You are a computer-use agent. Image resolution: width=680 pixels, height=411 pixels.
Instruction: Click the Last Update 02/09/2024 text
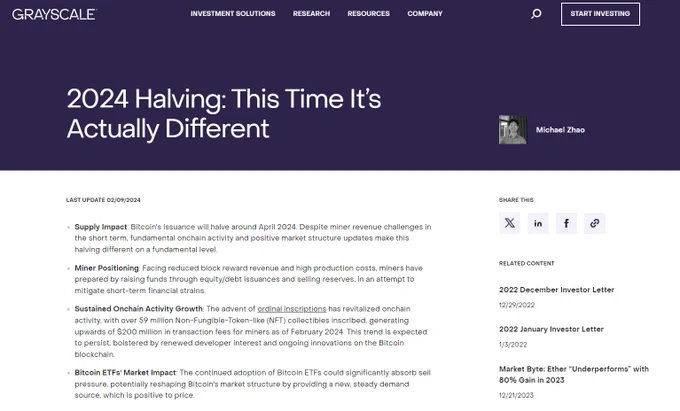103,200
